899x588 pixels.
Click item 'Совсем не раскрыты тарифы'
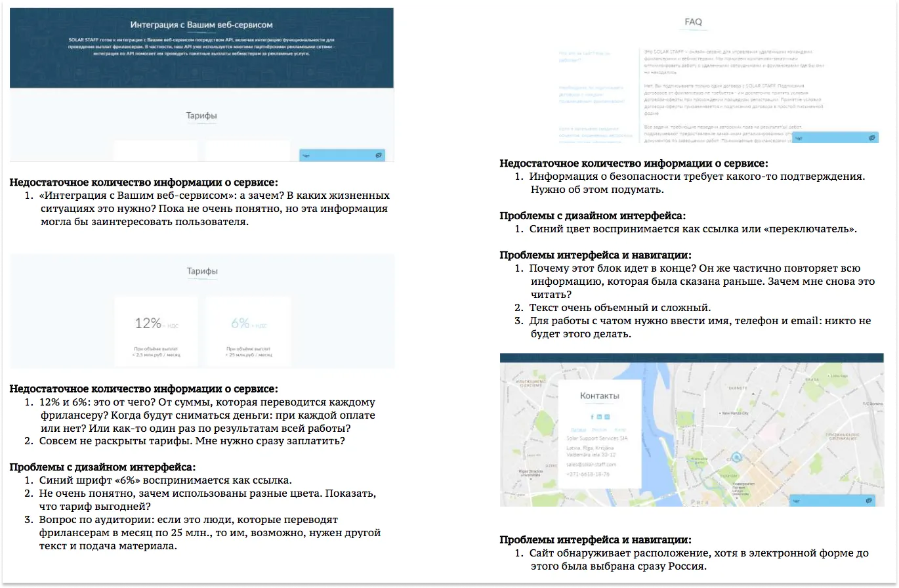[x=192, y=441]
